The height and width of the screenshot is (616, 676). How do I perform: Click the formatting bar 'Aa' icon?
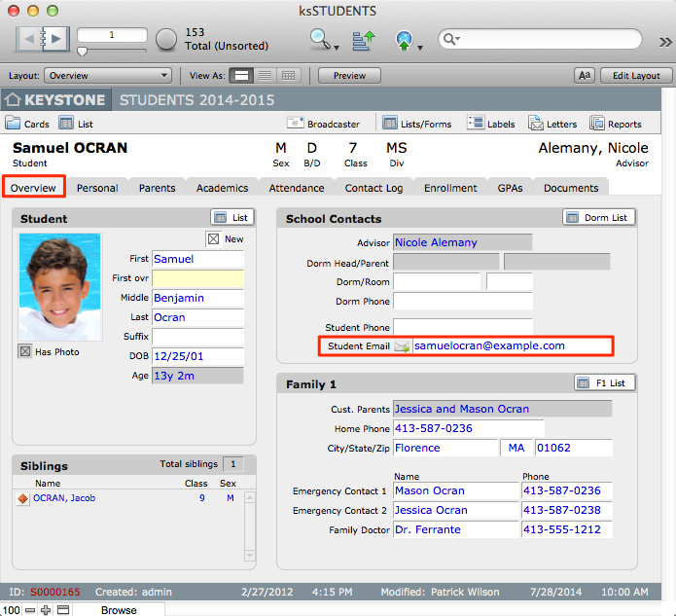point(584,76)
